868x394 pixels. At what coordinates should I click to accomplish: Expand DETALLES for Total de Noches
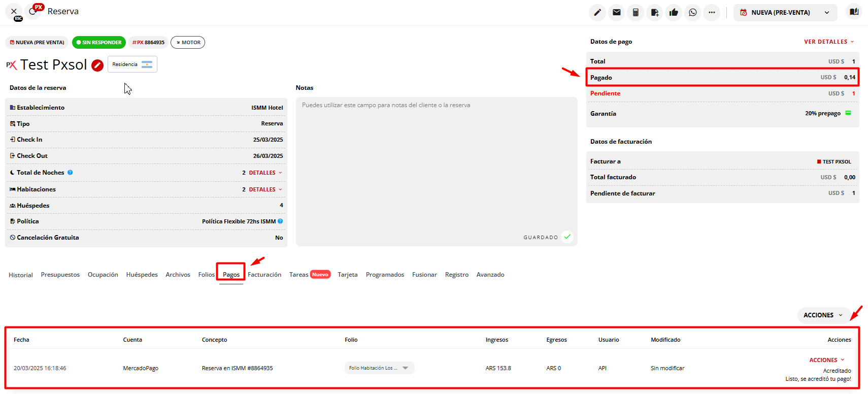pyautogui.click(x=265, y=173)
